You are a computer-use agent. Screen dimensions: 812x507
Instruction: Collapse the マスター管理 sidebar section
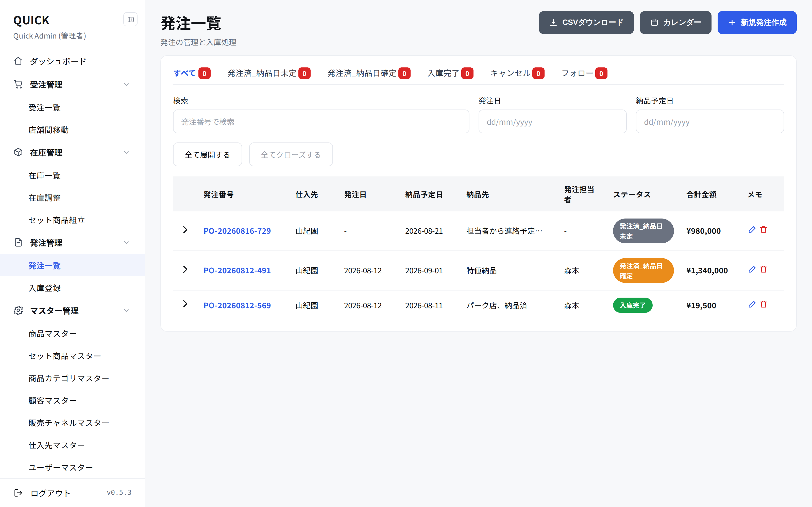click(x=127, y=311)
